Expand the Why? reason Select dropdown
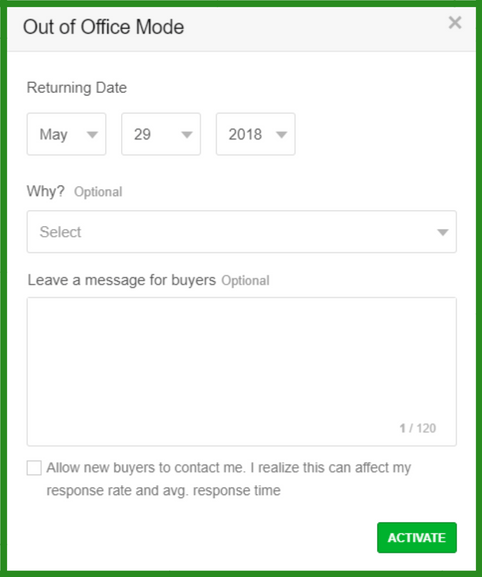Screen dimensions: 482x577 pos(242,232)
